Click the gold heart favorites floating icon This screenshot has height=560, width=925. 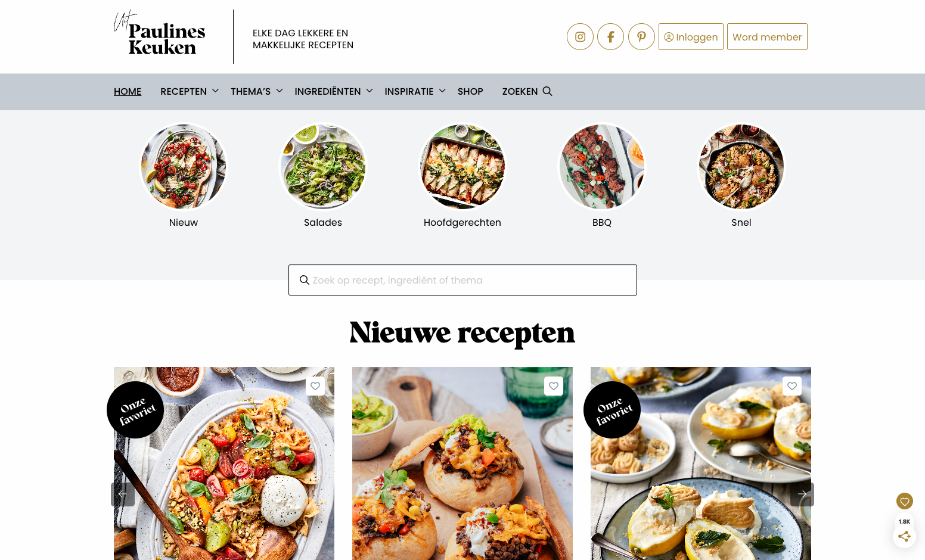(x=905, y=501)
